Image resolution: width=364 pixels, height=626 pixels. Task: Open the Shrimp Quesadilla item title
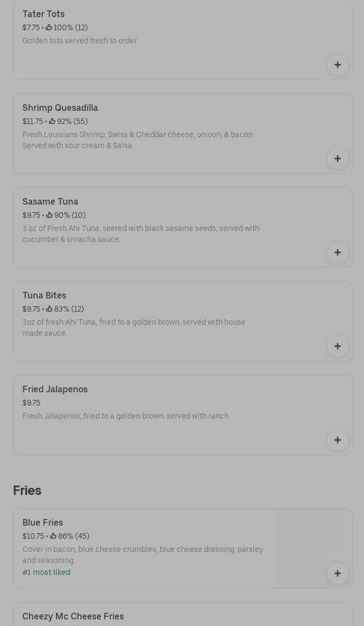[x=60, y=108]
